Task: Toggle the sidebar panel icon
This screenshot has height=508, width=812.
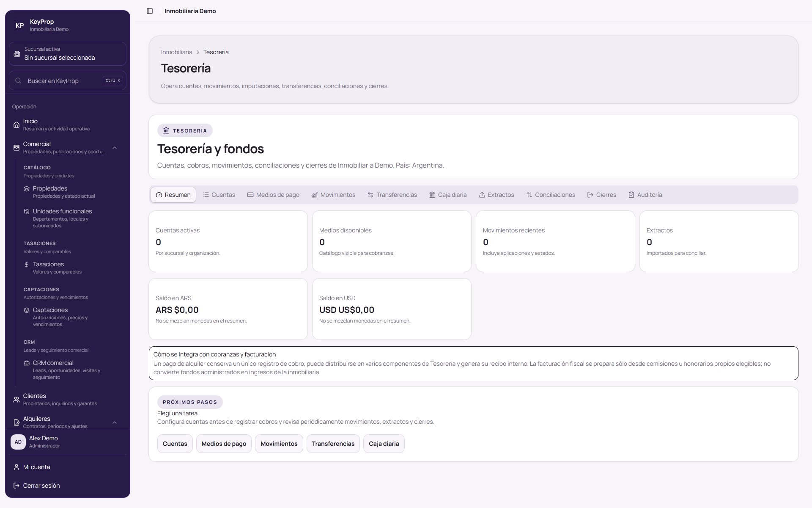Action: pos(150,11)
